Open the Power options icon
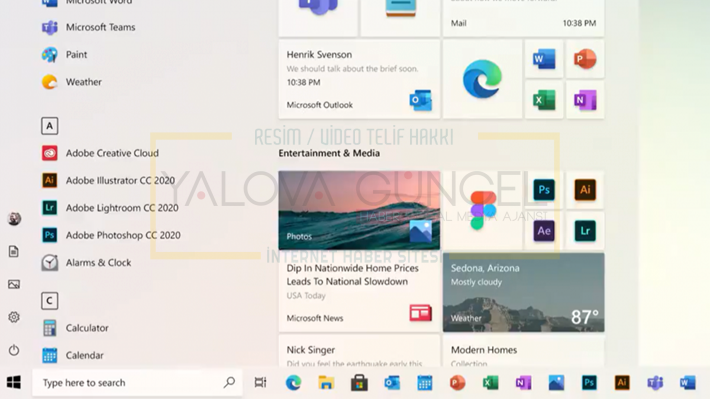 coord(14,350)
